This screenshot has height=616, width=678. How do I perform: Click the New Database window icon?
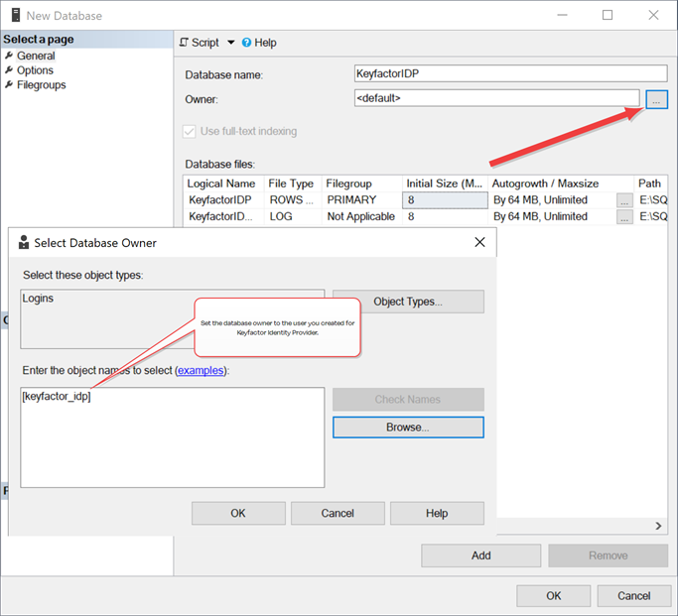[x=16, y=15]
